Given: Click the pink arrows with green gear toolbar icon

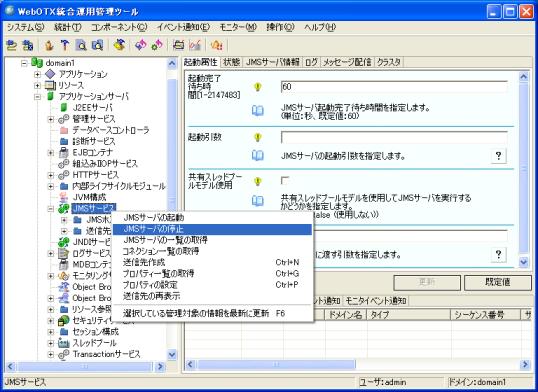Looking at the screenshot, I should (157, 45).
